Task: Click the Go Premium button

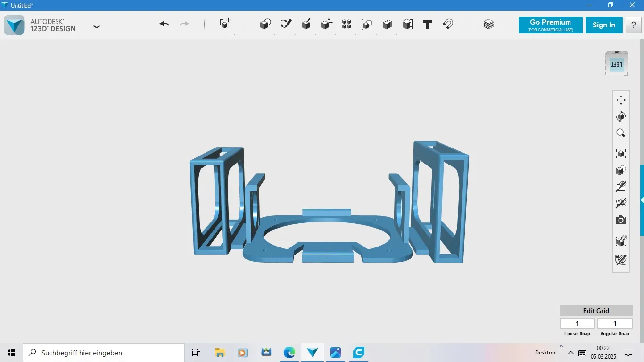Action: (x=550, y=25)
